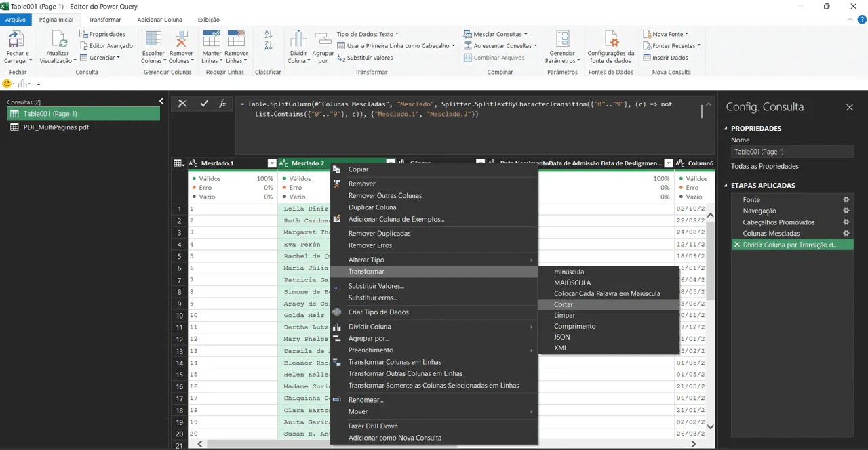Delete the Dividir Coluna por Transição step
The width and height of the screenshot is (868, 450).
click(x=737, y=245)
